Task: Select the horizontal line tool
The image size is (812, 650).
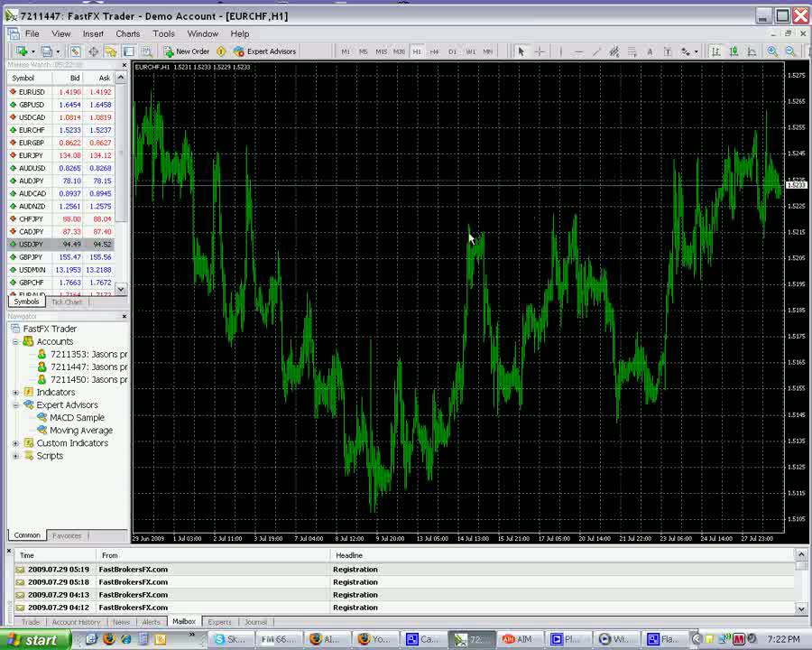Action: pyautogui.click(x=579, y=51)
